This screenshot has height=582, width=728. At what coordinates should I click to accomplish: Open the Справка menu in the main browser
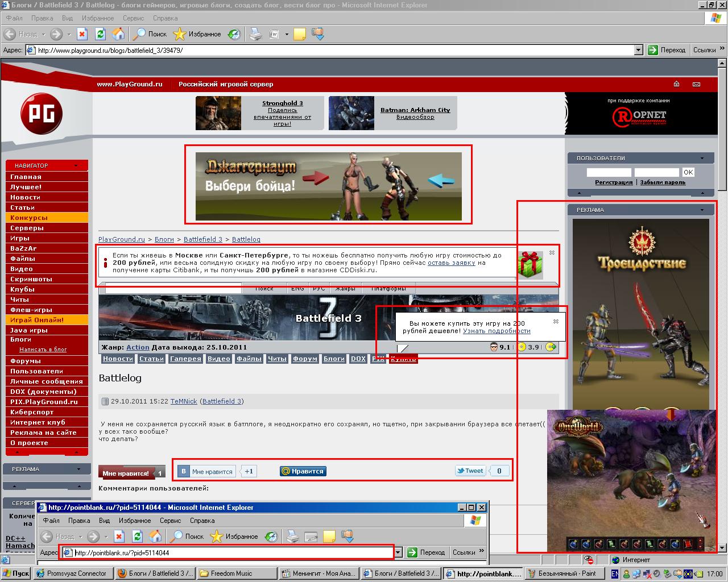coord(165,18)
